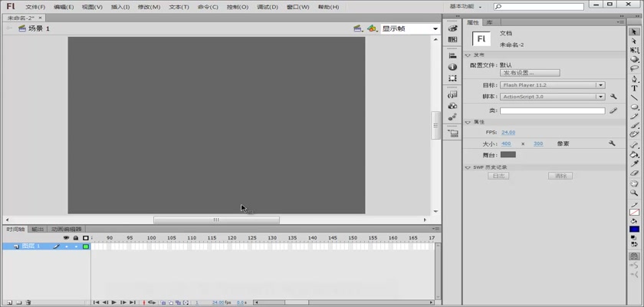Open the 修改(M) menu
Screen dimensions: 644x307
coord(149,7)
